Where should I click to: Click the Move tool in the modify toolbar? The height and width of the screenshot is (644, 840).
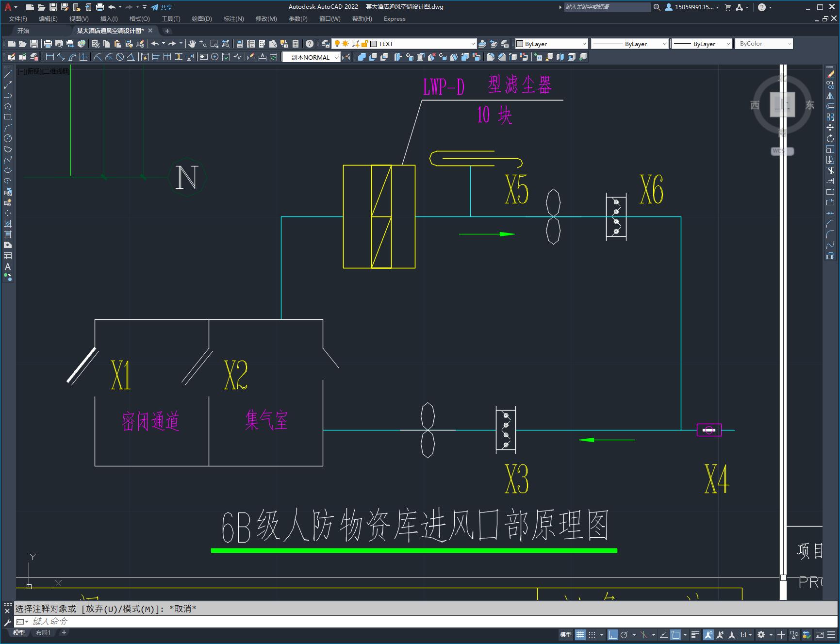(830, 128)
